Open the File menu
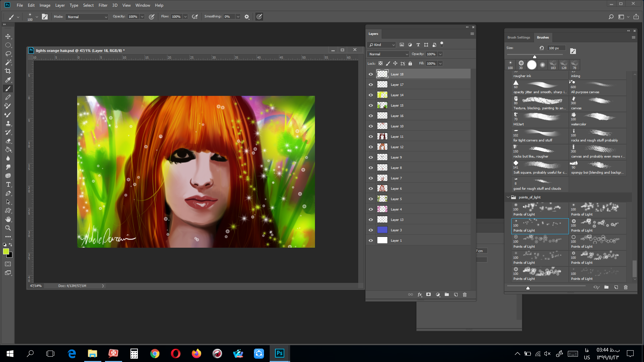The image size is (644, 362). coord(20,5)
